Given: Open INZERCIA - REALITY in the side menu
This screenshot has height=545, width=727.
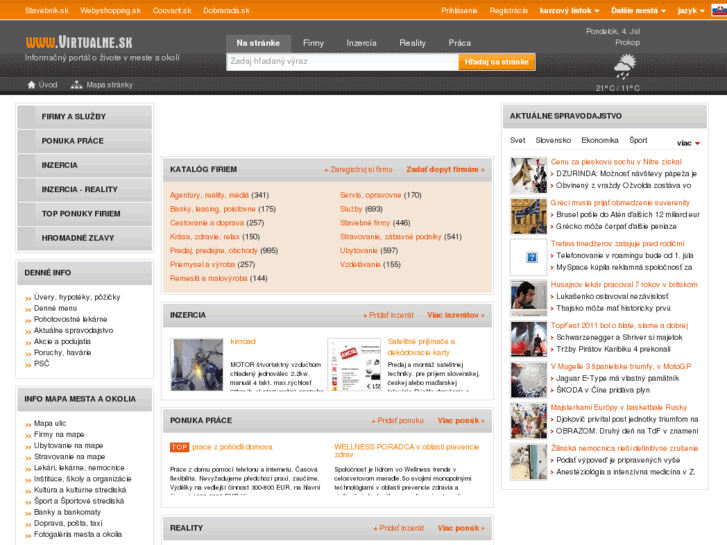Looking at the screenshot, I should 84,189.
